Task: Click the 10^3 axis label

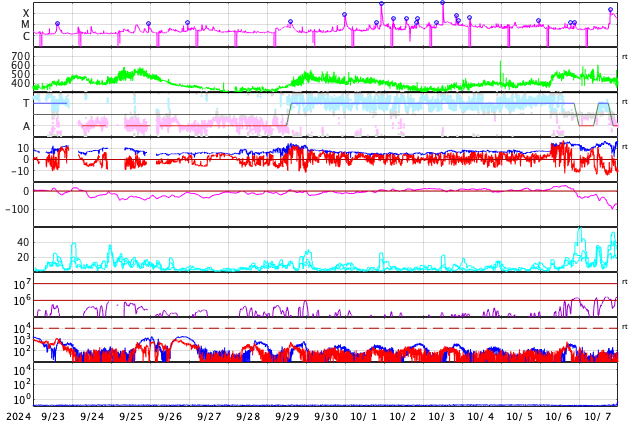Action: (x=22, y=340)
